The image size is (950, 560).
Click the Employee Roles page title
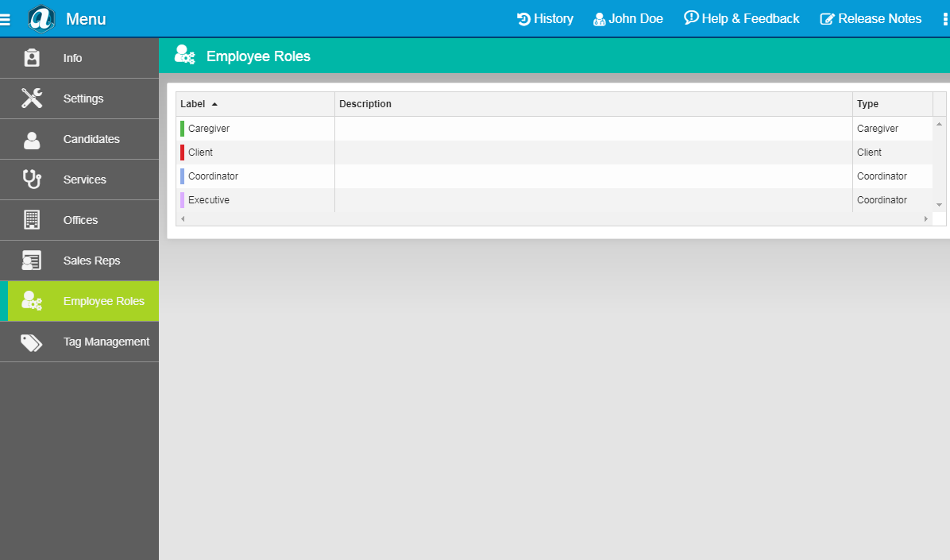[x=258, y=56]
